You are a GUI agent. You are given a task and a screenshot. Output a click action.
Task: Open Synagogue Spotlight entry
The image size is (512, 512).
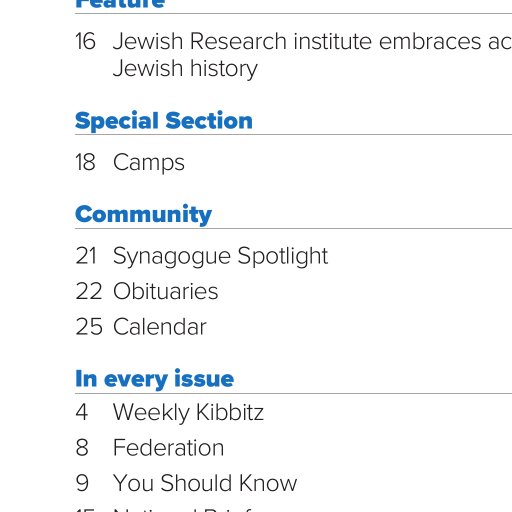220,256
